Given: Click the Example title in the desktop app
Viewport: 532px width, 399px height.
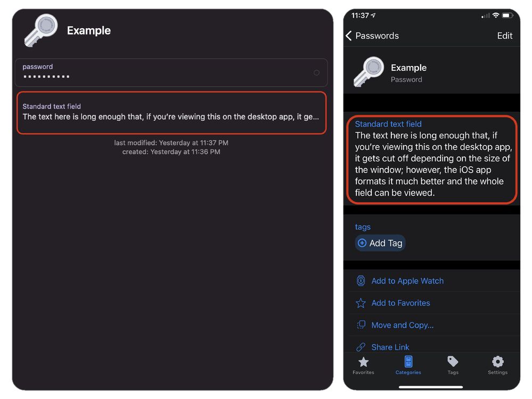Looking at the screenshot, I should coord(89,31).
